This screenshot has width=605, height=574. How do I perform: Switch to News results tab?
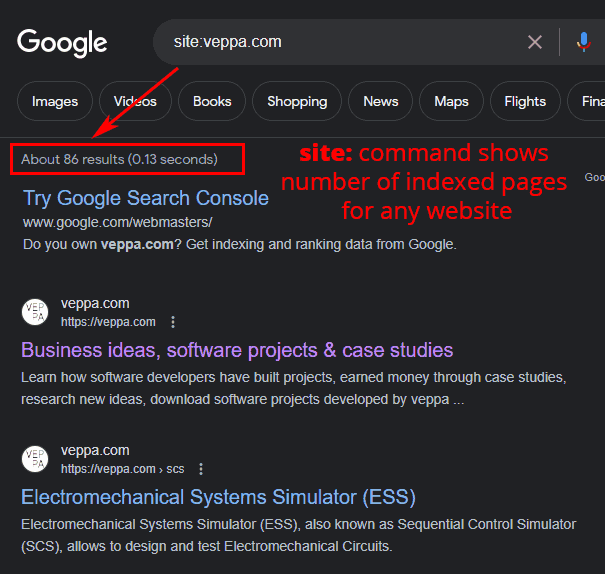[x=380, y=101]
